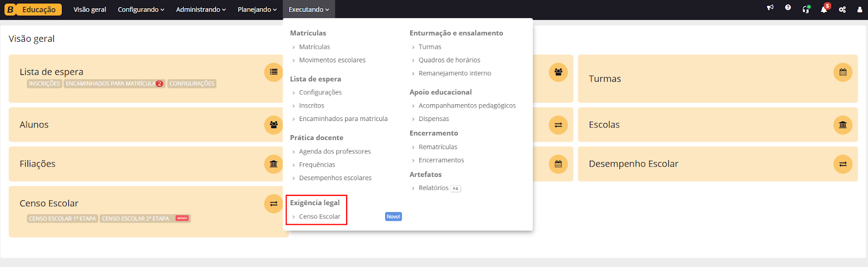Collapse the Executando dropdown menu
The width and height of the screenshot is (868, 267).
(309, 10)
